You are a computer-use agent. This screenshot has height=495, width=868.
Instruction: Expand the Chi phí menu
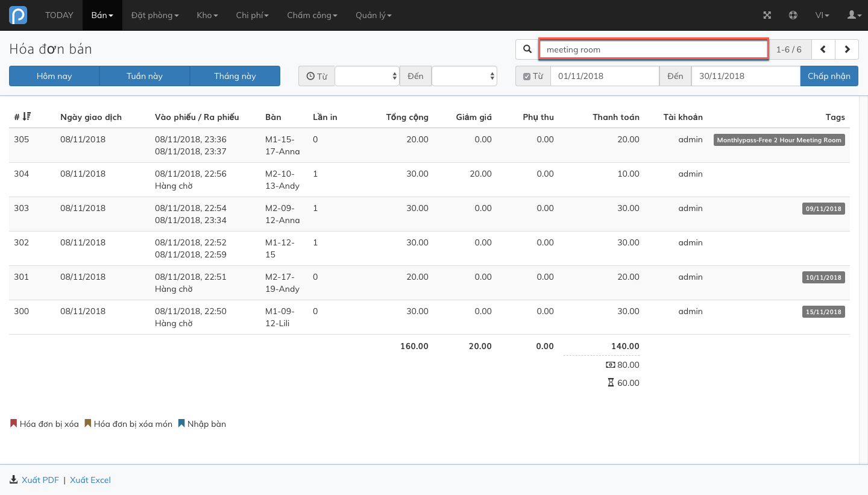253,15
